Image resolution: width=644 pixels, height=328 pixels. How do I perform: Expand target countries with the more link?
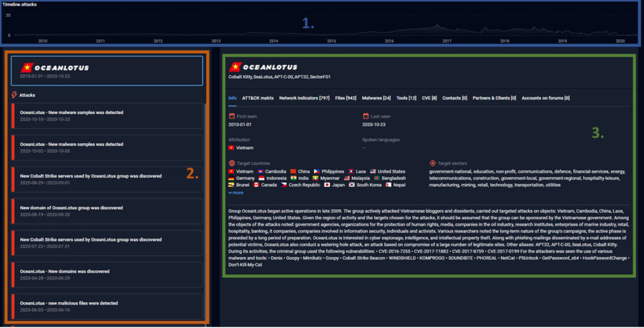click(236, 193)
